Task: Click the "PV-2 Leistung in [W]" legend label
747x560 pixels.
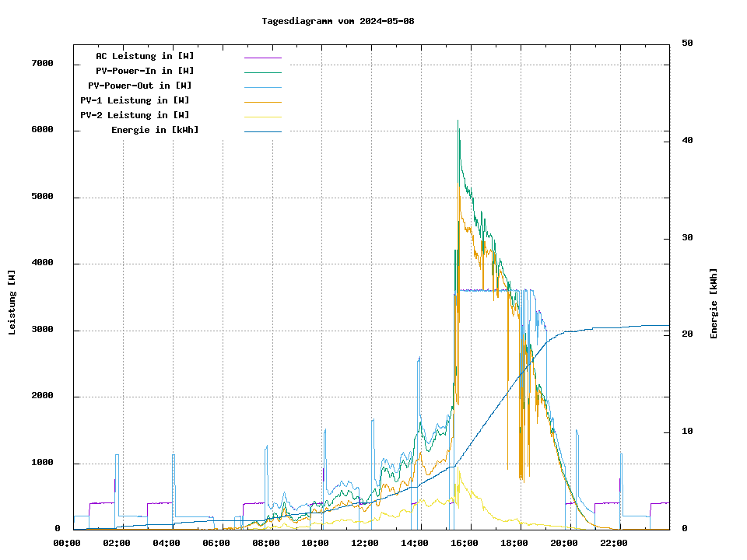Action: 135,115
